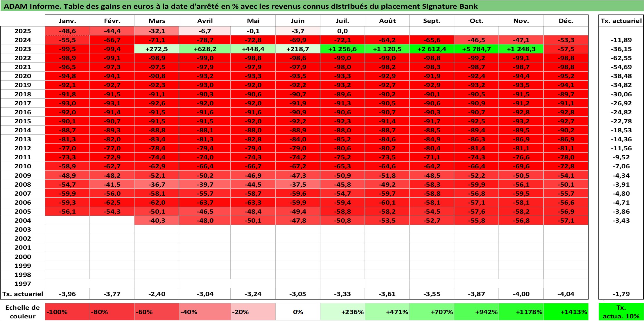
Task: Click the +236% light green swatch
Action: point(342,312)
